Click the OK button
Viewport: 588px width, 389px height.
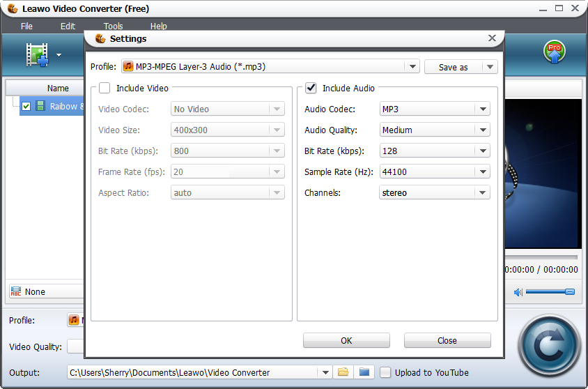pos(346,341)
